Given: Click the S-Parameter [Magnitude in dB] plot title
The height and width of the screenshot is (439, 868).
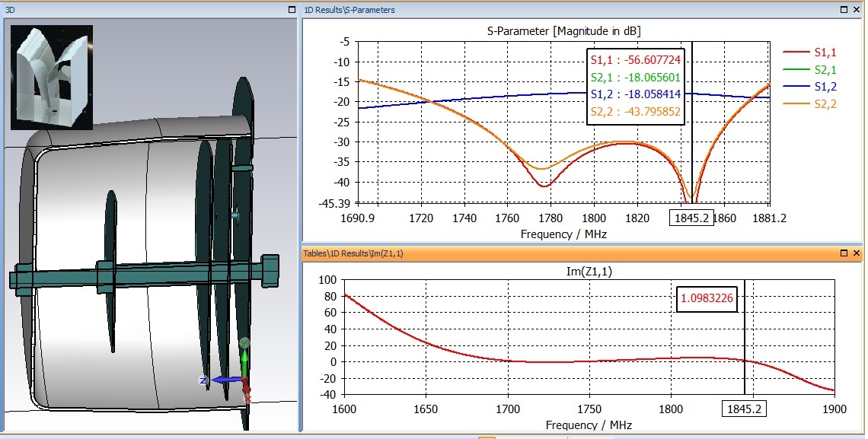Looking at the screenshot, I should pyautogui.click(x=563, y=31).
